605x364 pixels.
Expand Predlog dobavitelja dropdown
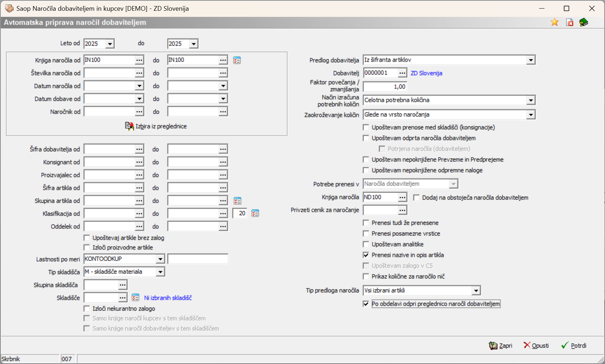point(531,60)
